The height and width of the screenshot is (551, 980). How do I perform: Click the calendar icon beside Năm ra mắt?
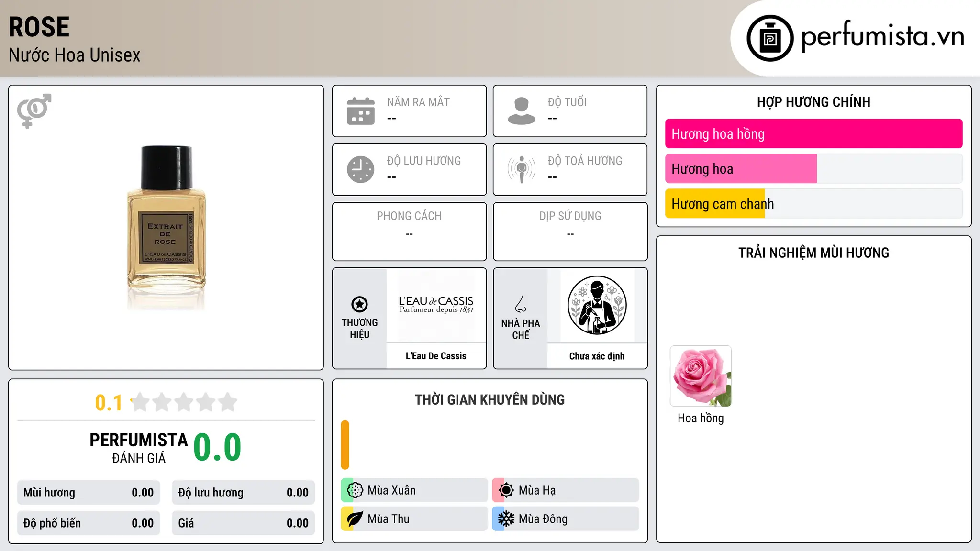tap(361, 111)
